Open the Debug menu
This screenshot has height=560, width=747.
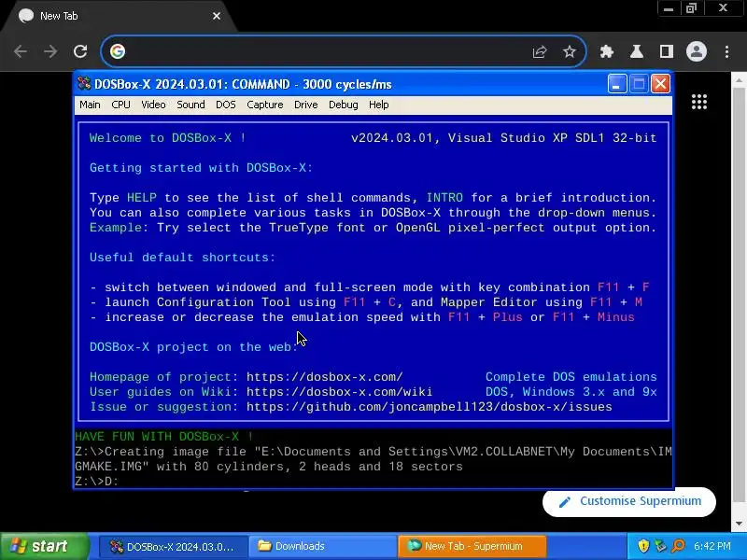[x=343, y=105]
